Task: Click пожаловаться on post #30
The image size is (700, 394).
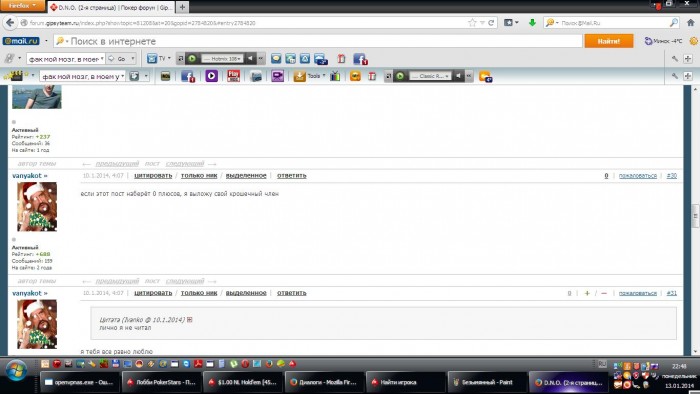Action: (638, 176)
